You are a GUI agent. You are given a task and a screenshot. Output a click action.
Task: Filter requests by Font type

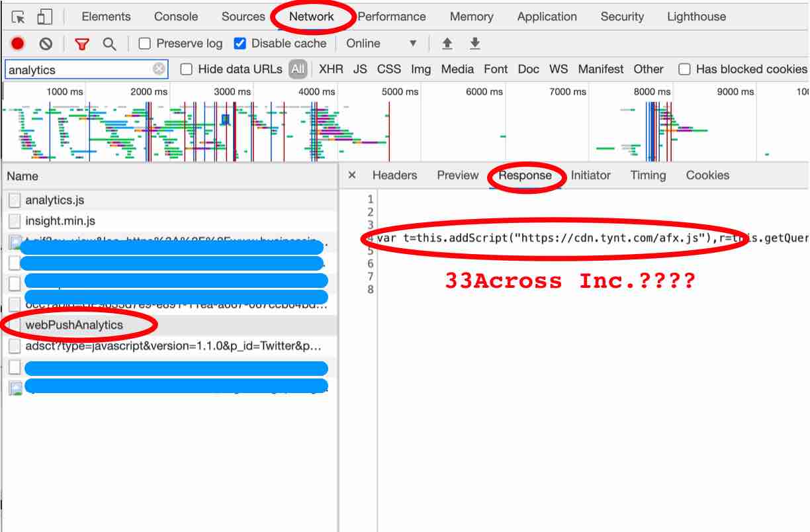tap(496, 69)
